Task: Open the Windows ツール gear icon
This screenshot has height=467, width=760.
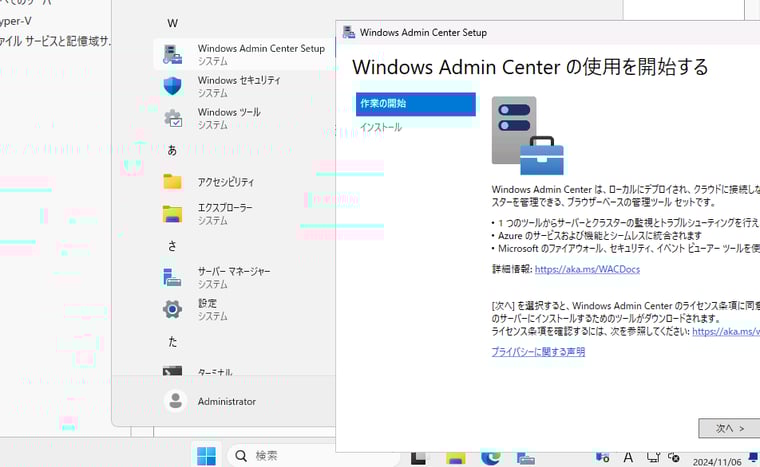Action: tap(173, 118)
